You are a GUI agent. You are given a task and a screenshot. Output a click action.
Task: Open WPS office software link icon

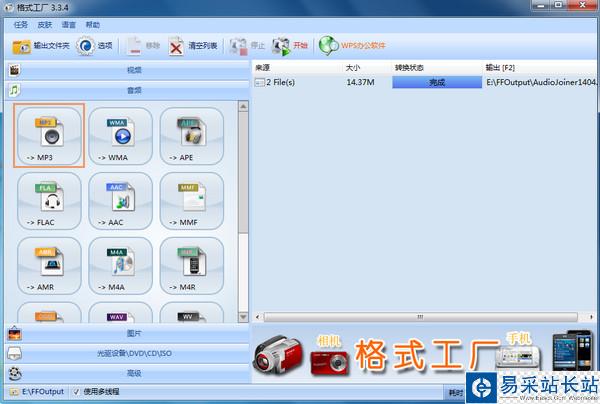click(329, 46)
